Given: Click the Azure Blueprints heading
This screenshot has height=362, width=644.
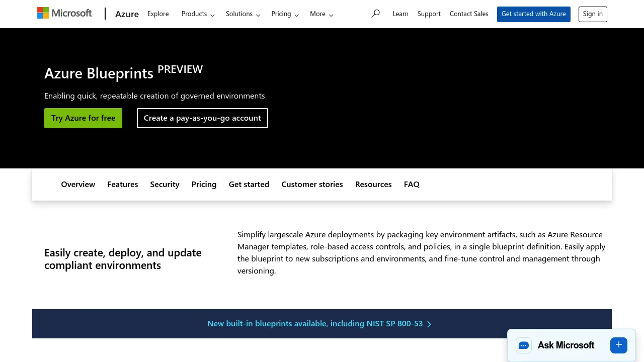Looking at the screenshot, I should coord(123,72).
